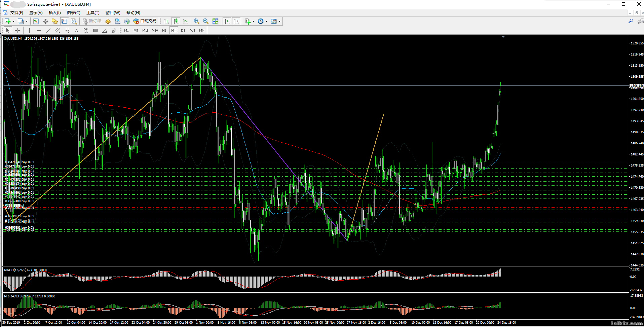
Task: Select the Horizontal Line drawing tool
Action: point(39,30)
